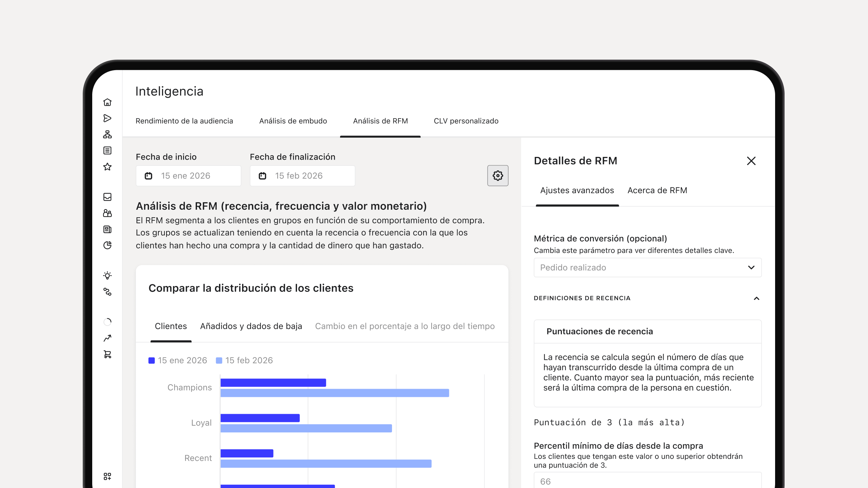868x488 pixels.
Task: Open the pie chart Analytics icon
Action: click(x=107, y=245)
